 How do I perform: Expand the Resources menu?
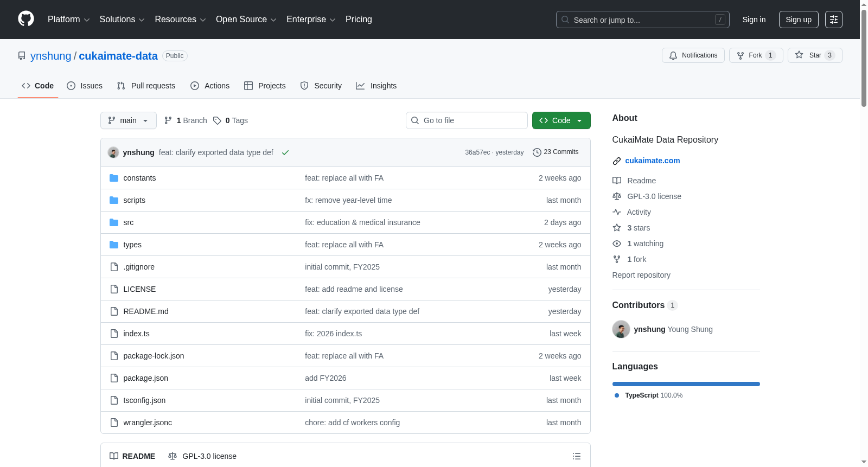[x=180, y=20]
